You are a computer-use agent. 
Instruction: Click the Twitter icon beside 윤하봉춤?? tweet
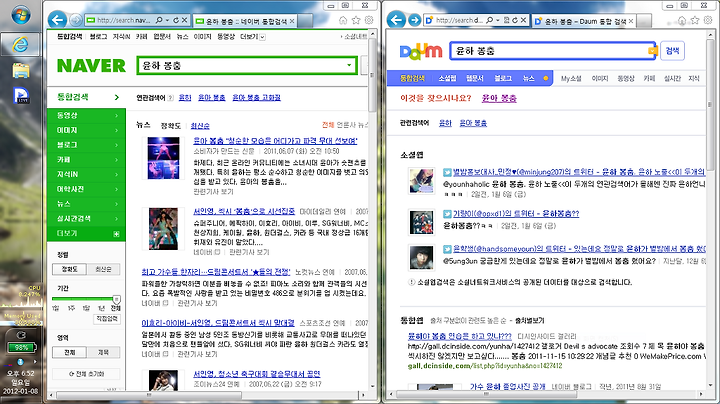coord(447,213)
